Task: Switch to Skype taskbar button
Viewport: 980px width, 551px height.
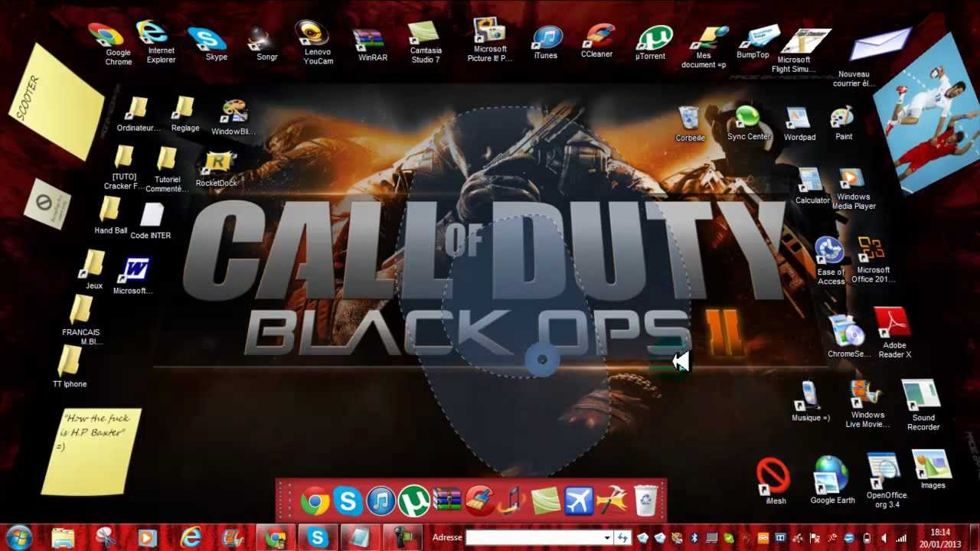Action: [317, 538]
